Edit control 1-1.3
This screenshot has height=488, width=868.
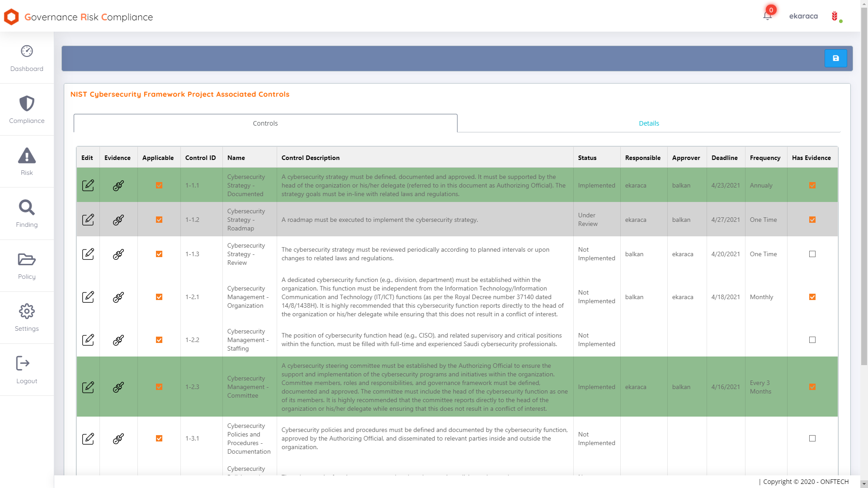coord(88,254)
